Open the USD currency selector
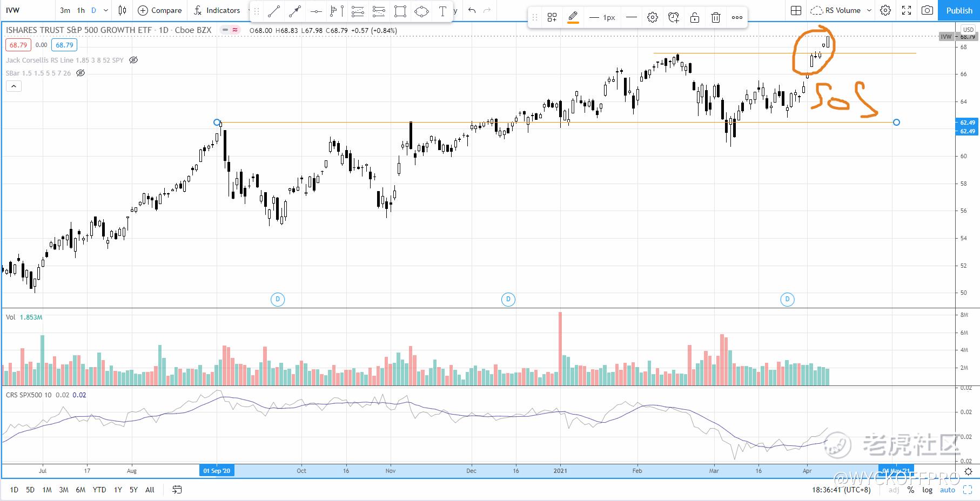This screenshot has width=980, height=501. click(968, 30)
